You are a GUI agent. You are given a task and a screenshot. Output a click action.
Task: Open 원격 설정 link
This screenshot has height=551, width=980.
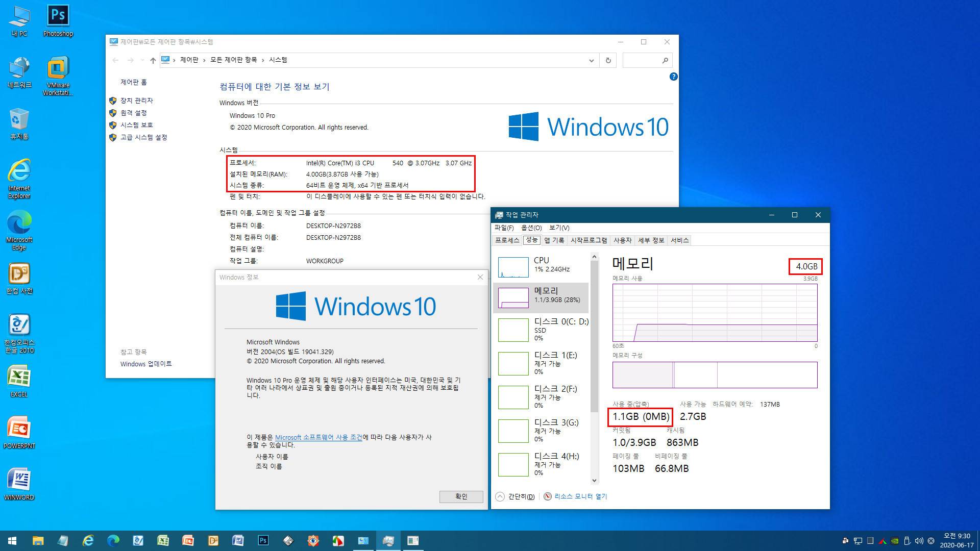tap(133, 113)
